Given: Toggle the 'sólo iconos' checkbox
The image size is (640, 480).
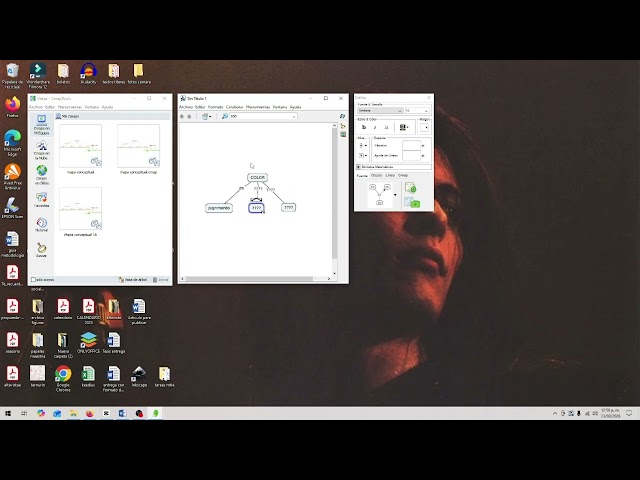Looking at the screenshot, I should [33, 280].
